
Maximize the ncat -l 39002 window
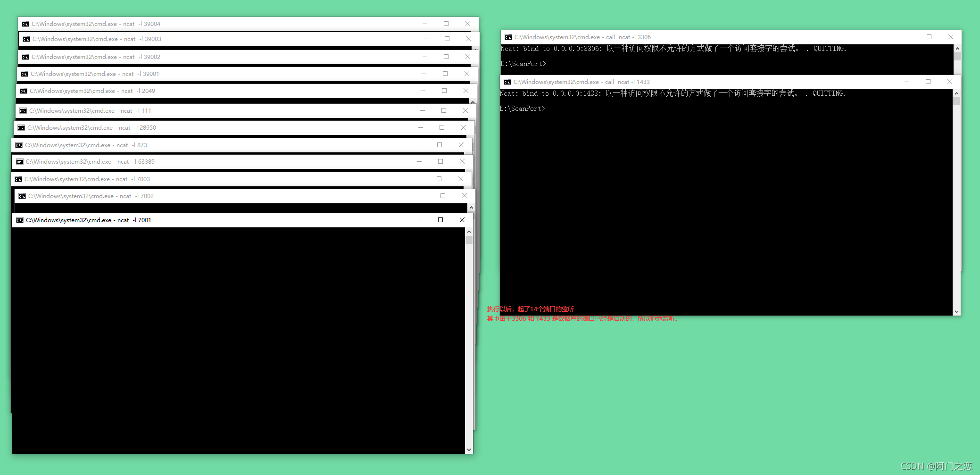446,57
